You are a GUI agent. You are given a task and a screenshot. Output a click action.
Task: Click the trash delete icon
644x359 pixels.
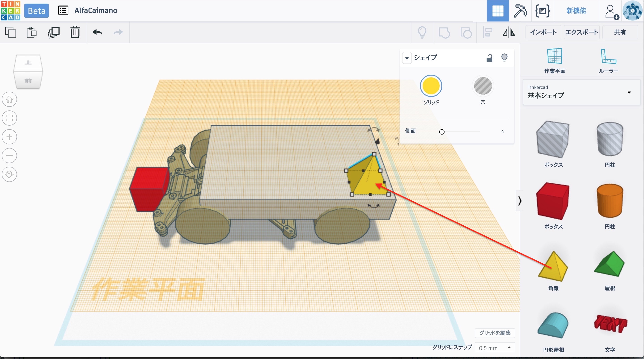tap(75, 32)
